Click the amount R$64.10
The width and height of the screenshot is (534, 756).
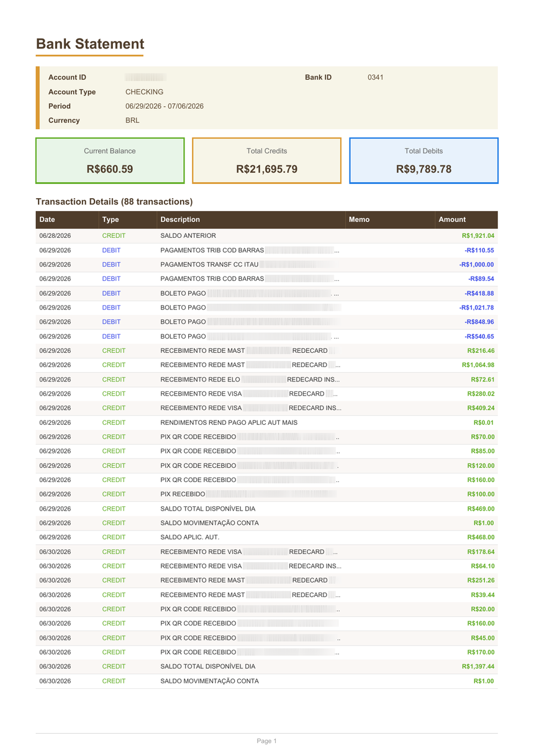click(x=482, y=566)
